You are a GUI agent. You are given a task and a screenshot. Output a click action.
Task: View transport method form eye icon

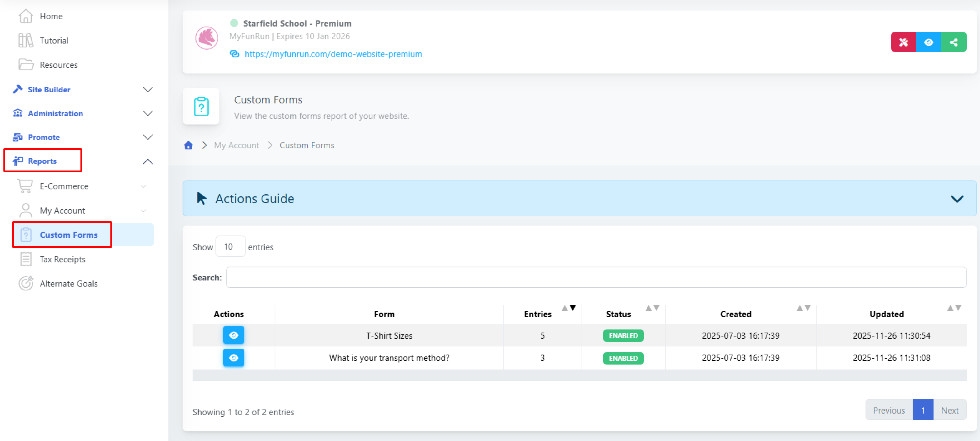click(233, 358)
